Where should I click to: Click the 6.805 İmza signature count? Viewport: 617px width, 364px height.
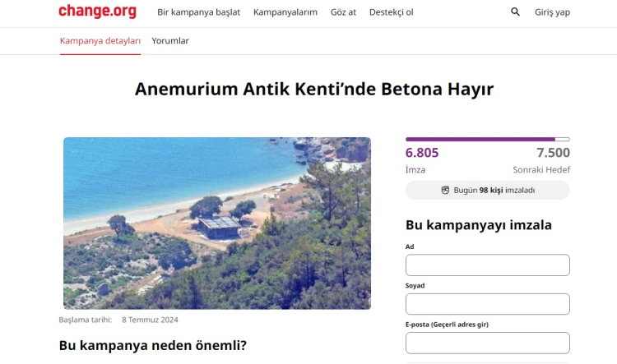[x=422, y=160]
